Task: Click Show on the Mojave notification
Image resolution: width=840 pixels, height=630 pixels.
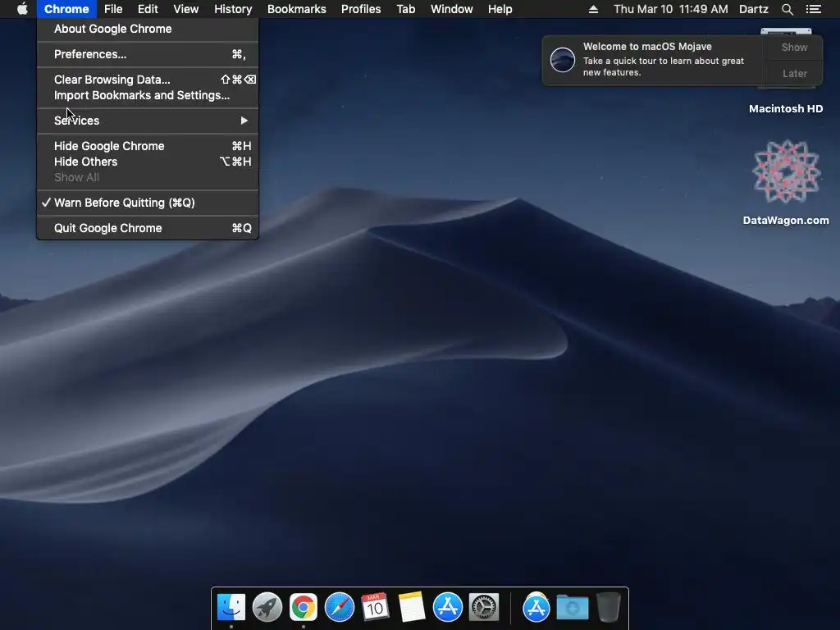Action: pos(794,47)
